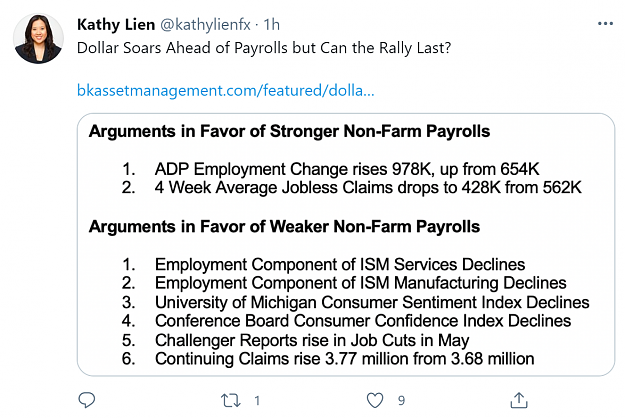Click the ADP Employment Change line in image
This screenshot has width=625, height=418.
point(347,169)
